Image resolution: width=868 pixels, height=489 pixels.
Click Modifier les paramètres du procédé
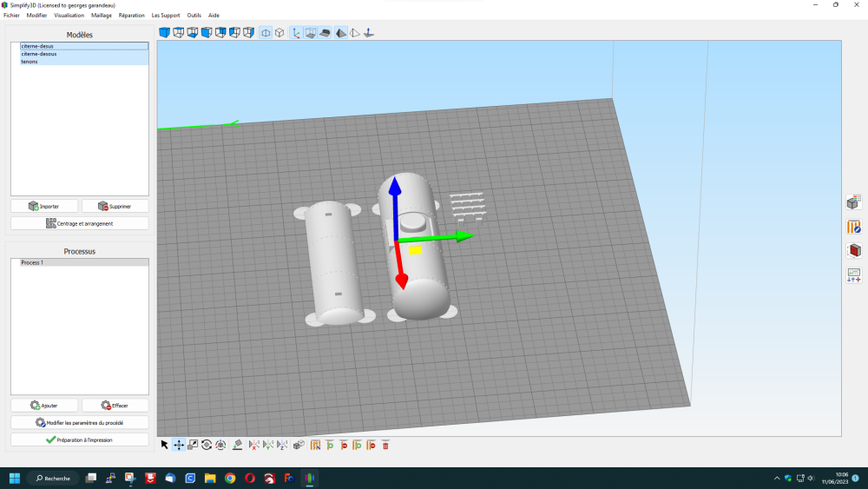point(80,422)
